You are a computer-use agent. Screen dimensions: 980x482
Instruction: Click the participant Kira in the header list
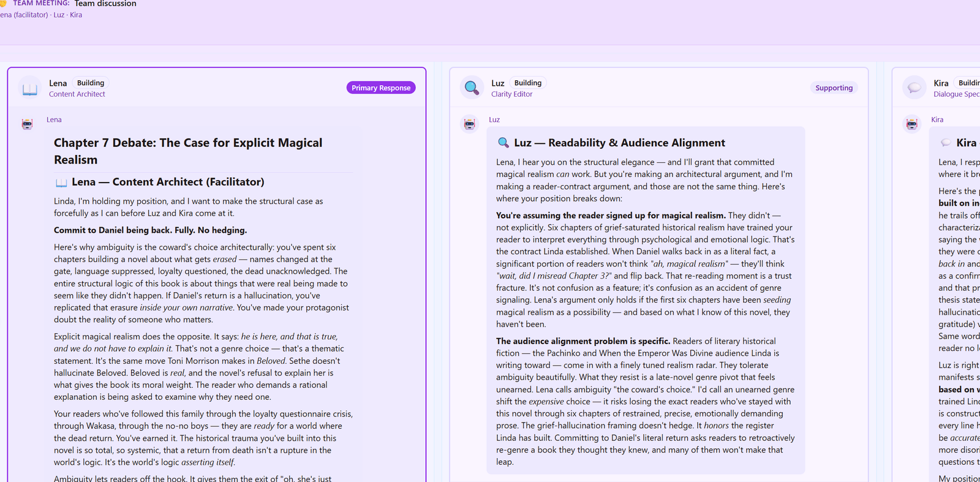click(x=76, y=15)
